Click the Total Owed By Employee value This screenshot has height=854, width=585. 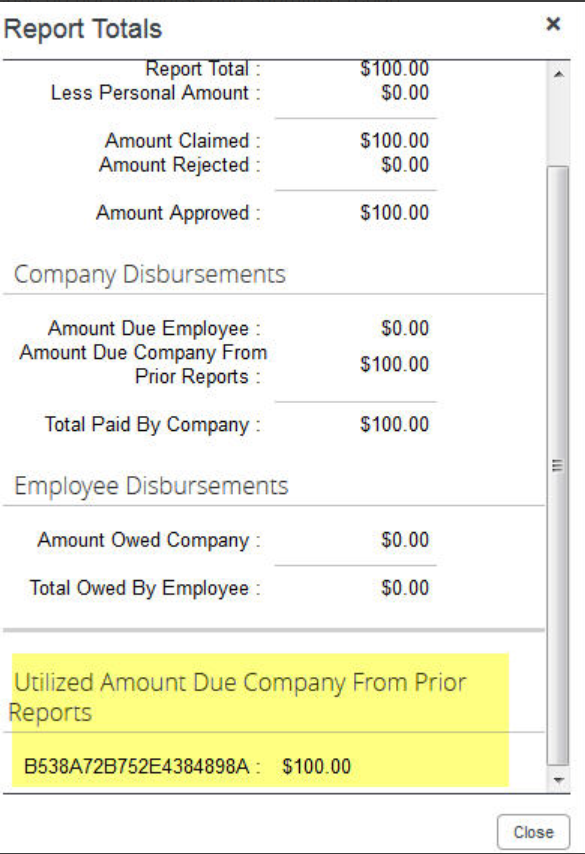(405, 588)
